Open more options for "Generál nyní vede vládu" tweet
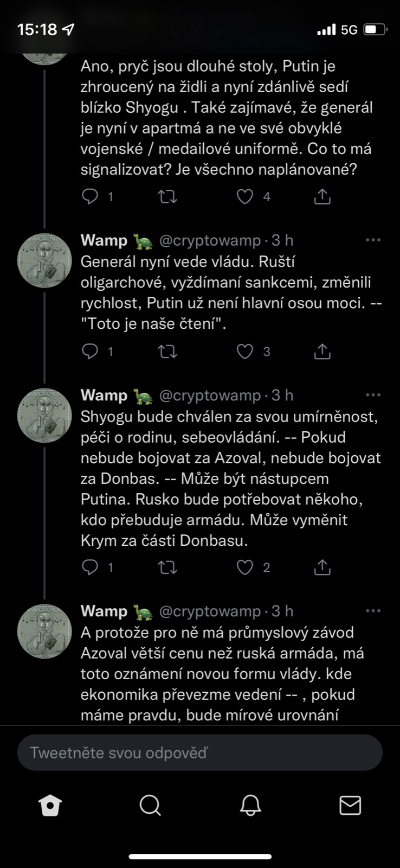This screenshot has height=868, width=400. [373, 240]
